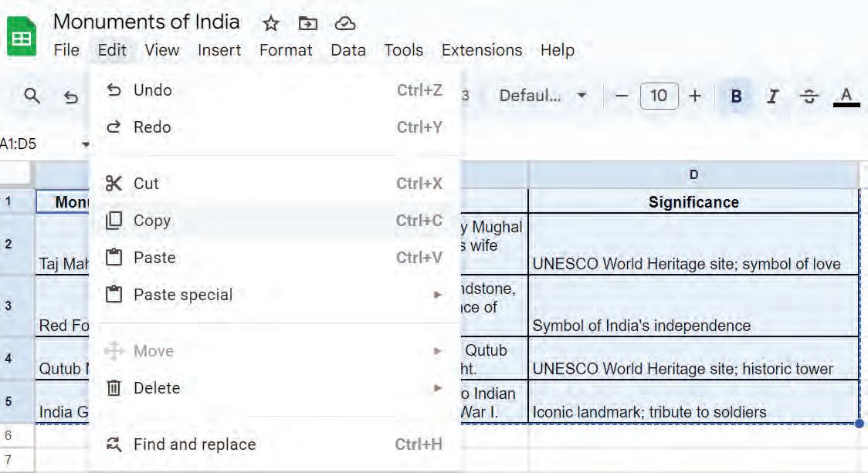Open the Format menu
The height and width of the screenshot is (473, 868).
tap(286, 50)
